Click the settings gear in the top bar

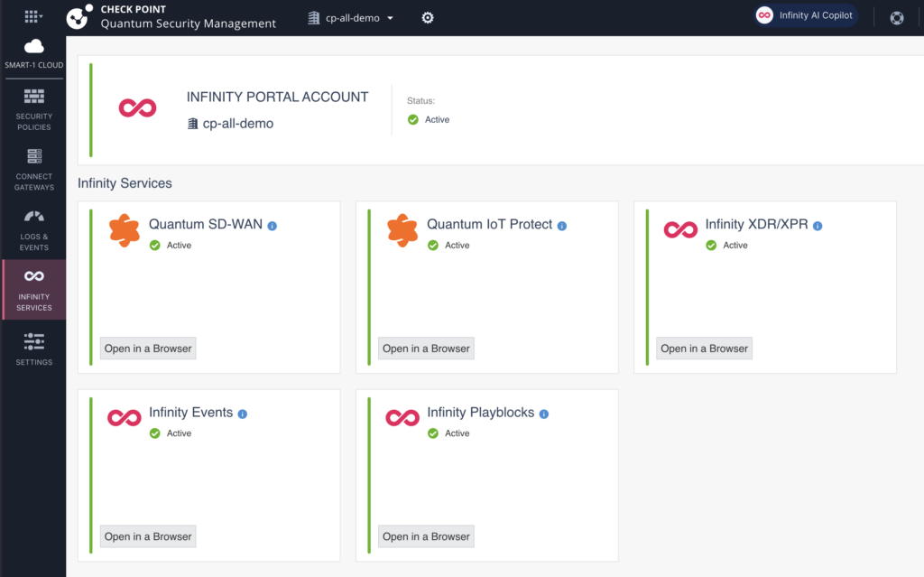[427, 17]
